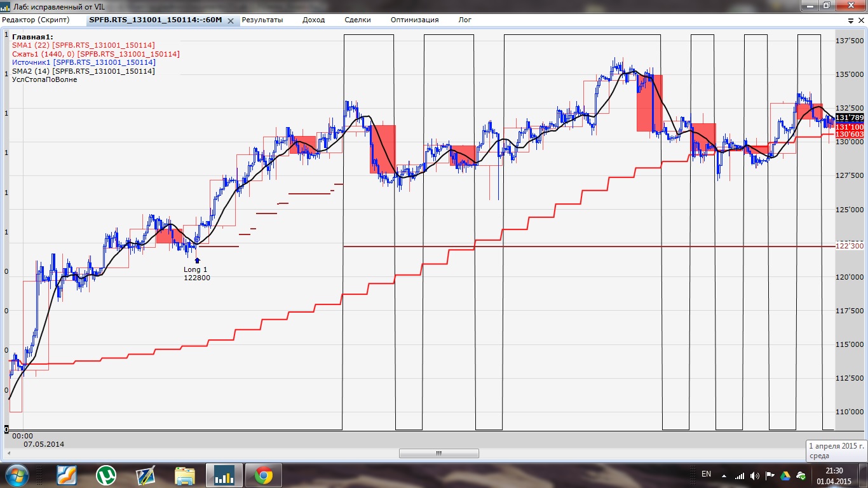The height and width of the screenshot is (488, 868).
Task: Click the 130'603 price label
Action: (850, 135)
